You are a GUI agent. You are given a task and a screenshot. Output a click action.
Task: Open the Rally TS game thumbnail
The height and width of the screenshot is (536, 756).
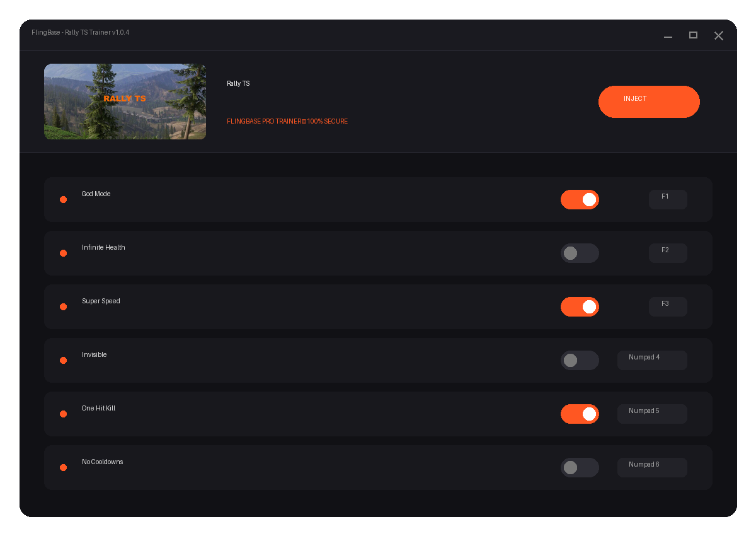point(125,102)
